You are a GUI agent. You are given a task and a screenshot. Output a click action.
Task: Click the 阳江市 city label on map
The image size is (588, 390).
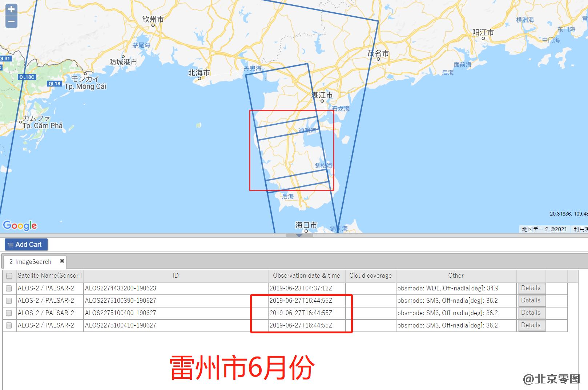pos(483,32)
